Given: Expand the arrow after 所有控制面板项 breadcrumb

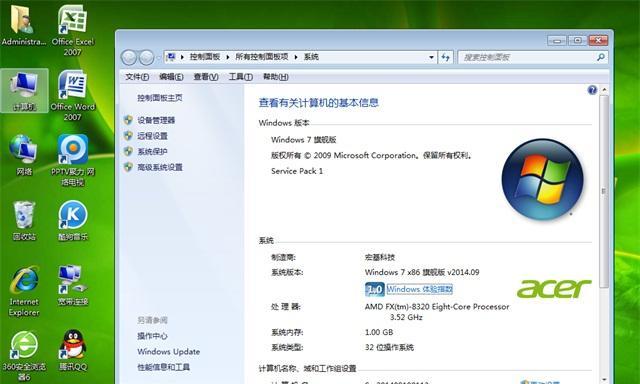Looking at the screenshot, I should 296,57.
